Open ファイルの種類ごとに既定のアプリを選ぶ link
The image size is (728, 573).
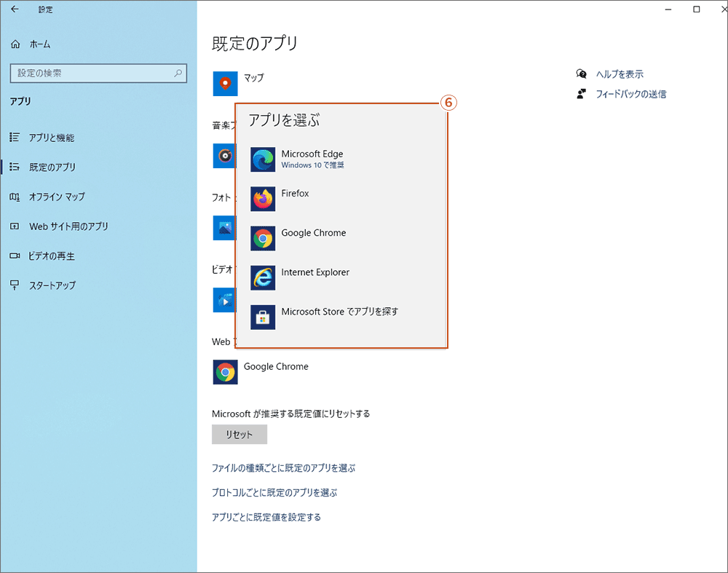pyautogui.click(x=283, y=468)
